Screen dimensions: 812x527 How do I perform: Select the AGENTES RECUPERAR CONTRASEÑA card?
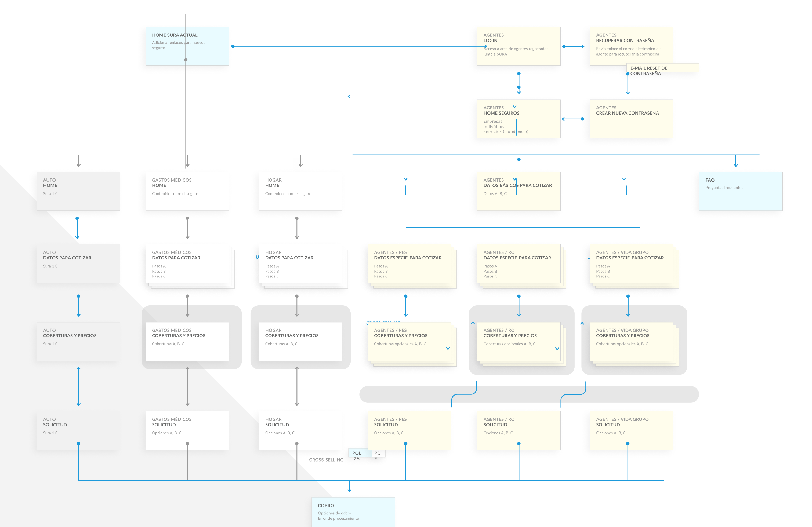(x=631, y=46)
